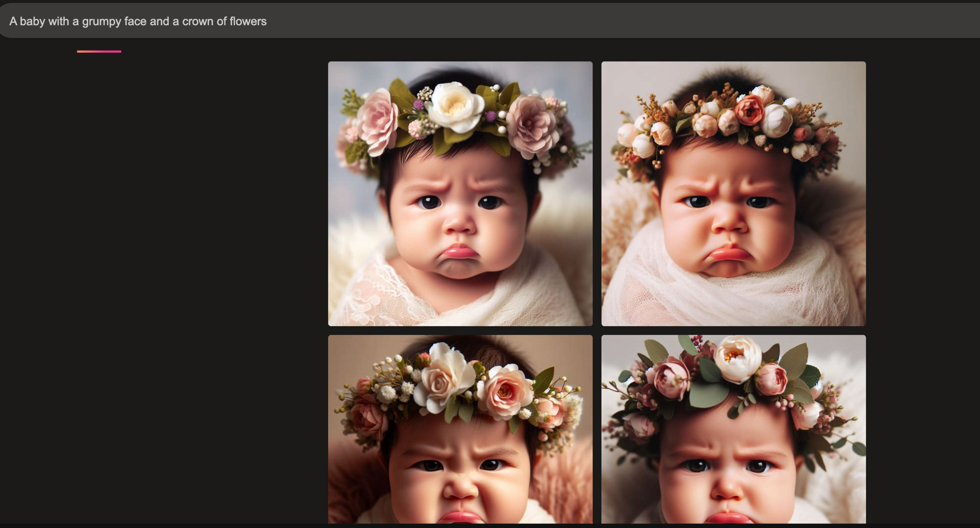Place cursor after 'flowers' in the prompt
The height and width of the screenshot is (528, 980).
[x=267, y=21]
